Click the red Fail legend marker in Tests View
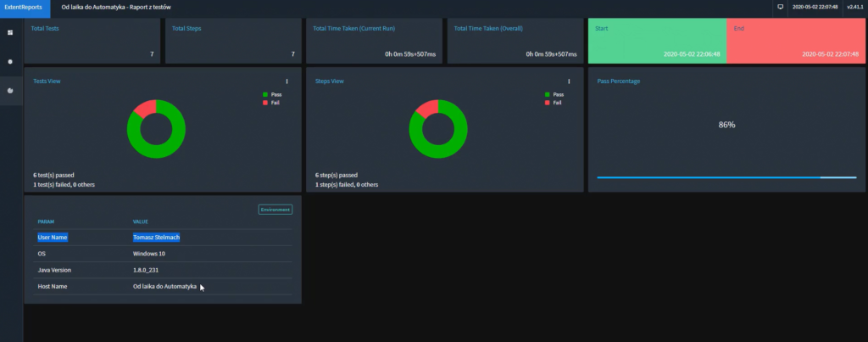Image resolution: width=868 pixels, height=342 pixels. click(x=265, y=103)
